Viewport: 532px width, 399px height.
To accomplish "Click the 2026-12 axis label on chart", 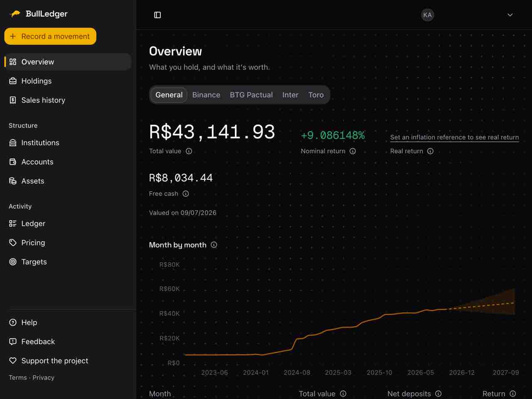I will pyautogui.click(x=462, y=373).
